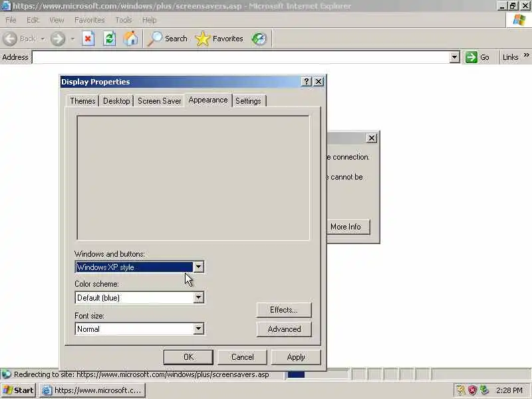Click the Start button
The height and width of the screenshot is (399, 532).
coord(19,390)
